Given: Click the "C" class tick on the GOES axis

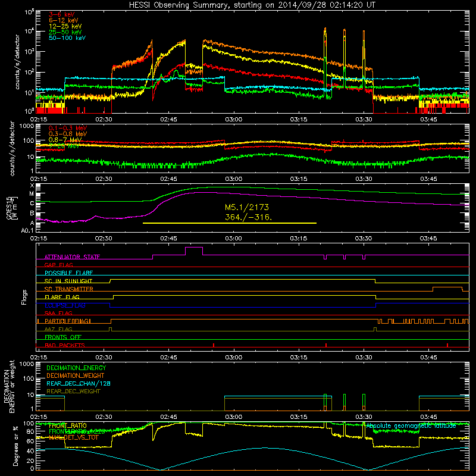Looking at the screenshot, I should [x=32, y=203].
